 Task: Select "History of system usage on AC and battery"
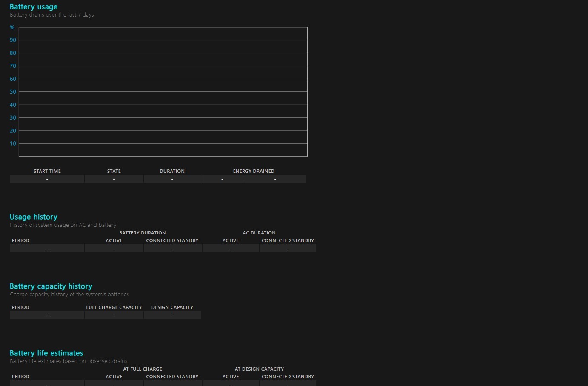coord(63,225)
